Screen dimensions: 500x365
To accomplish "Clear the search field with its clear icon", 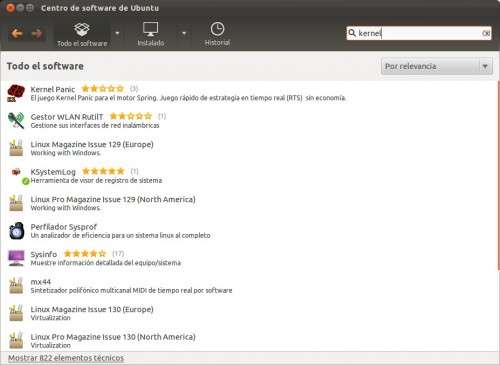I will point(486,33).
